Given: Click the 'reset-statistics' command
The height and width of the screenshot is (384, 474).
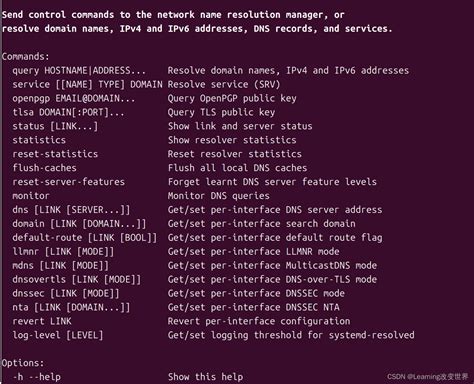Looking at the screenshot, I should [x=55, y=154].
